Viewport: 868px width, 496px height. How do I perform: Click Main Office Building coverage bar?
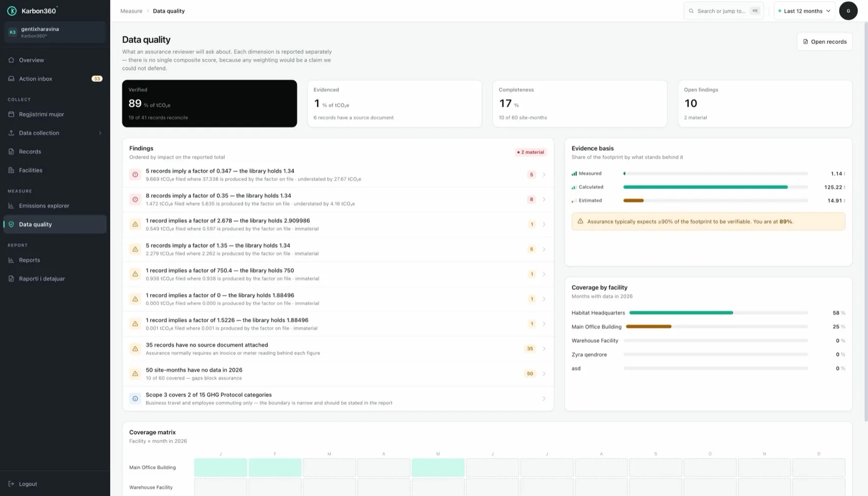(x=717, y=327)
